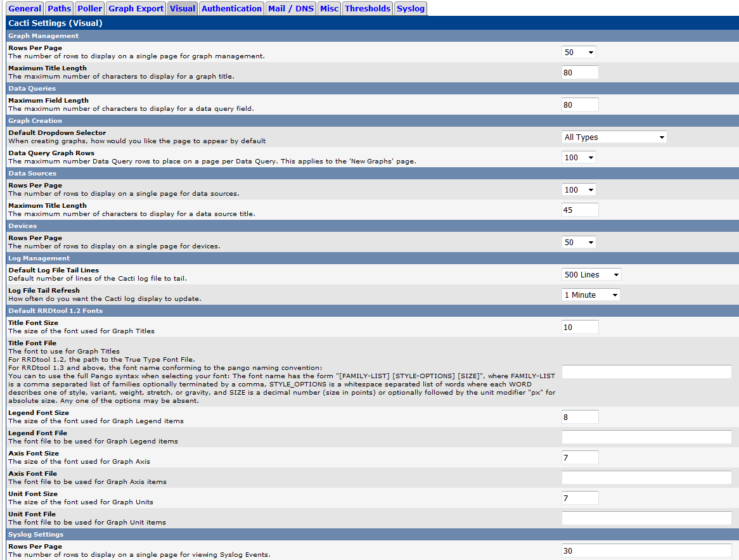Click the Data Queries Maximum Field Length box
The height and width of the screenshot is (560, 739).
point(580,105)
